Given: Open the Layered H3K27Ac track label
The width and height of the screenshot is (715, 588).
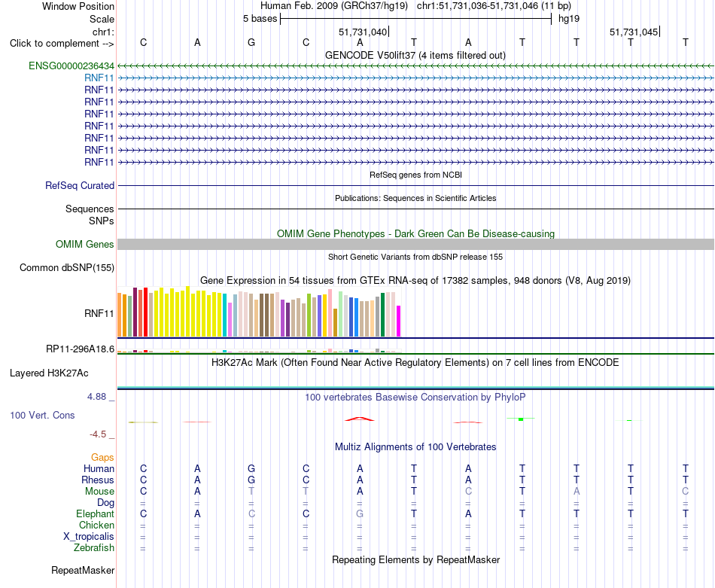Looking at the screenshot, I should click(x=49, y=373).
